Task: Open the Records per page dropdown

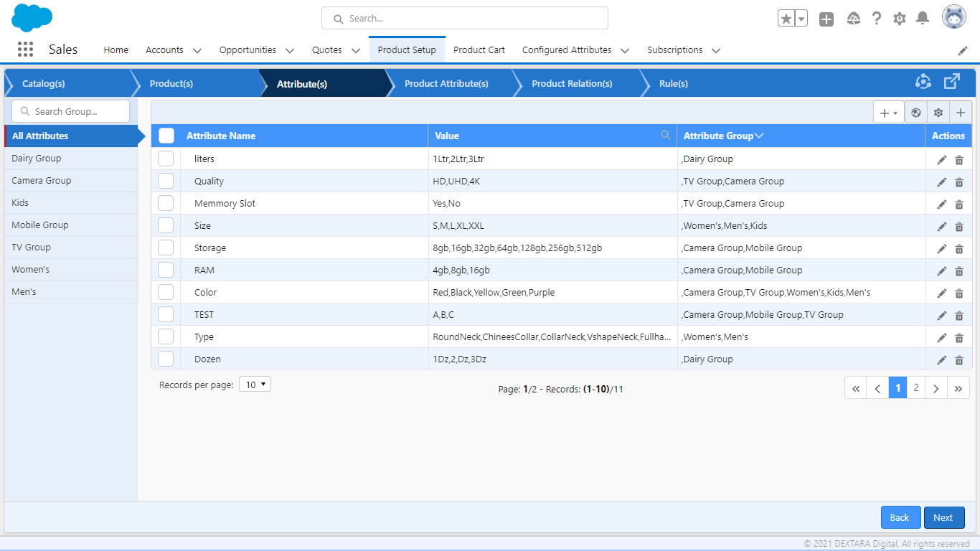Action: tap(255, 384)
